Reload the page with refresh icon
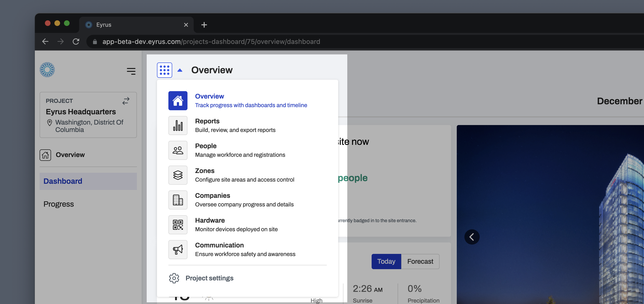Image resolution: width=644 pixels, height=304 pixels. point(76,42)
